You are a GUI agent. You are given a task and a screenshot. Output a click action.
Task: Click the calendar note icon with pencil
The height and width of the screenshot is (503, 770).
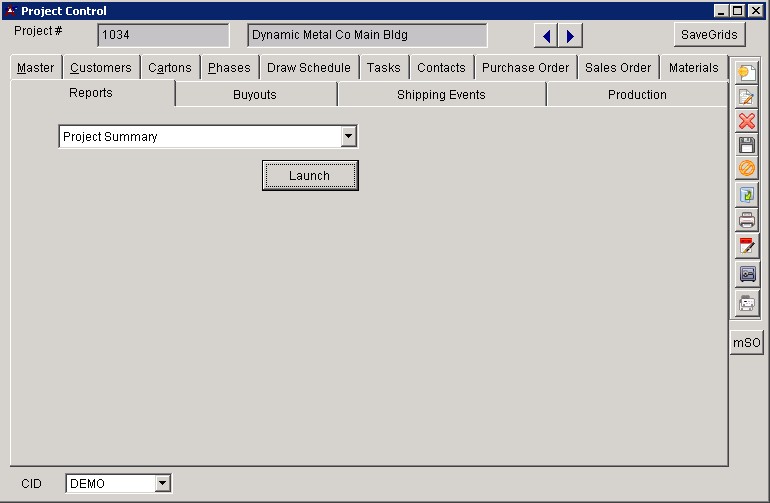click(746, 246)
